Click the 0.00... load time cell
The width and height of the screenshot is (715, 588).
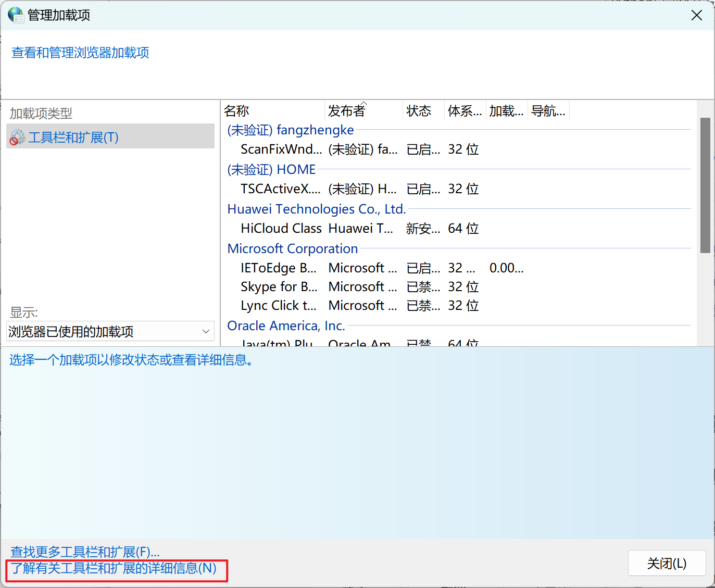pos(506,268)
